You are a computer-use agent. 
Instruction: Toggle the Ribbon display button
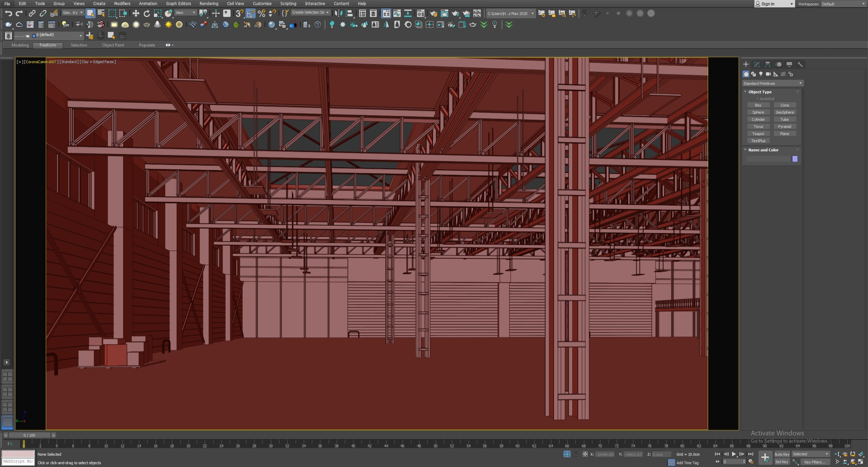[386, 14]
